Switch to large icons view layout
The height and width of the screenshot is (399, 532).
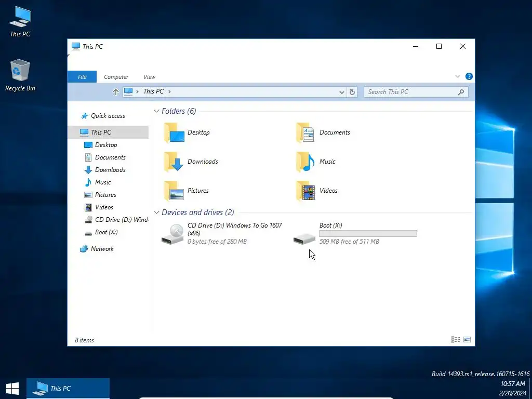(467, 339)
